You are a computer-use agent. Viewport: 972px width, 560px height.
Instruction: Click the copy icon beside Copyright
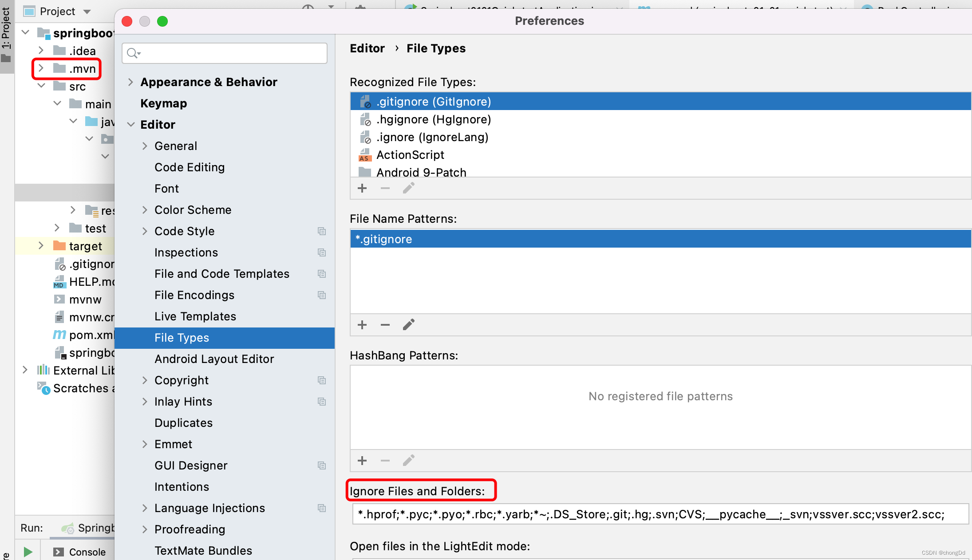[x=322, y=380]
